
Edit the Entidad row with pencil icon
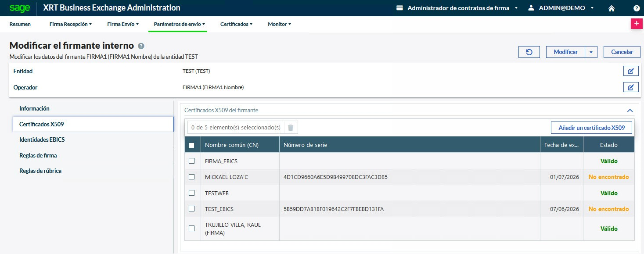[631, 71]
